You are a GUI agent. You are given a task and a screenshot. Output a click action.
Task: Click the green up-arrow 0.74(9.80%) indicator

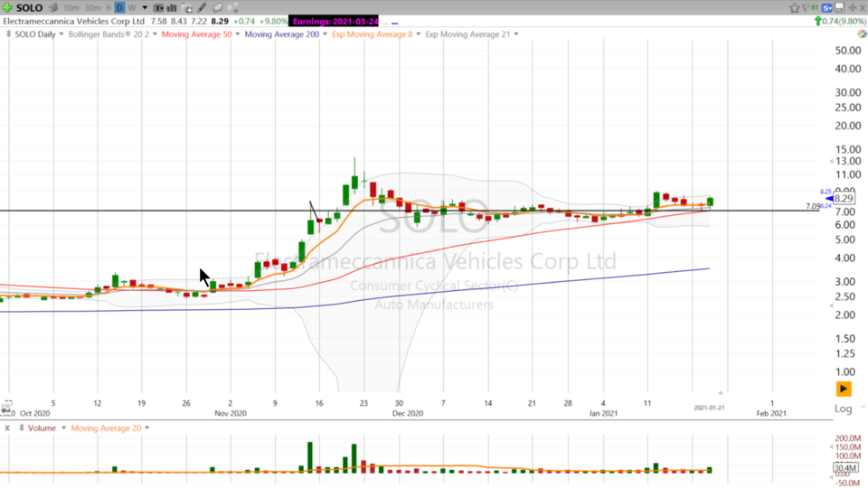[840, 21]
